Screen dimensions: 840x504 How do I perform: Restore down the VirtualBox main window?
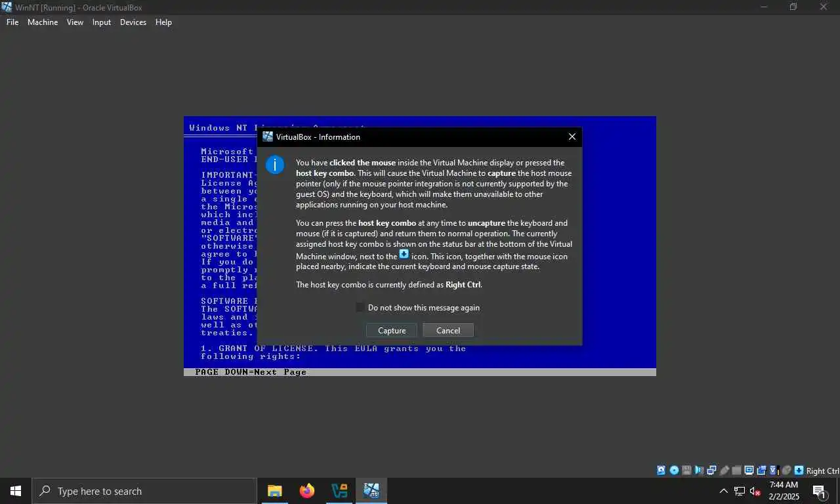point(793,7)
